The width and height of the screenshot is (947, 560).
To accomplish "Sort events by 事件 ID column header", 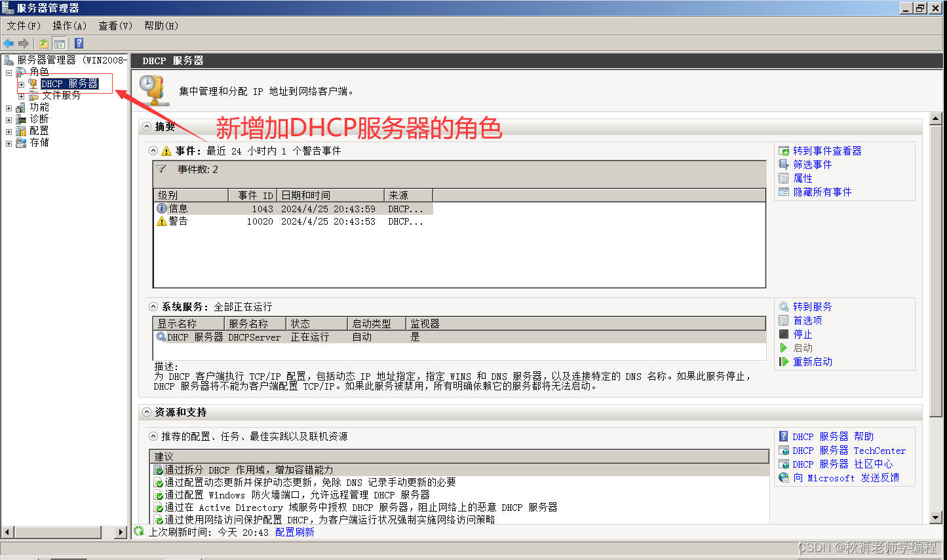I will coord(253,195).
